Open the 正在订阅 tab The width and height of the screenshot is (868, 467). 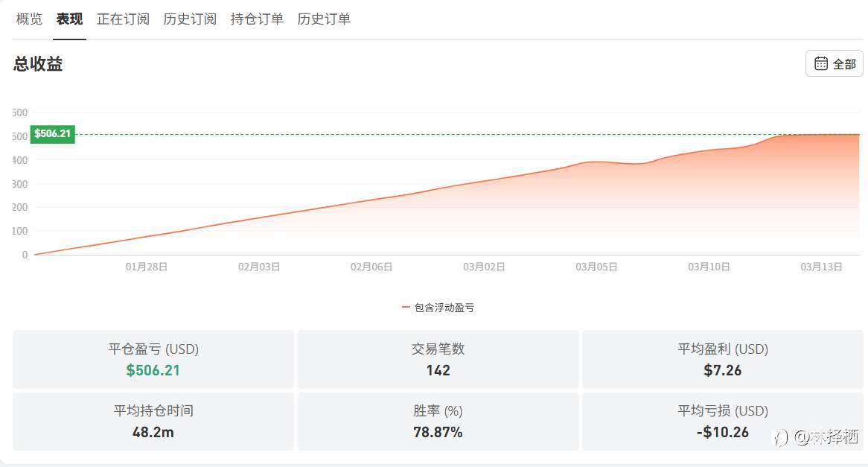pos(123,19)
